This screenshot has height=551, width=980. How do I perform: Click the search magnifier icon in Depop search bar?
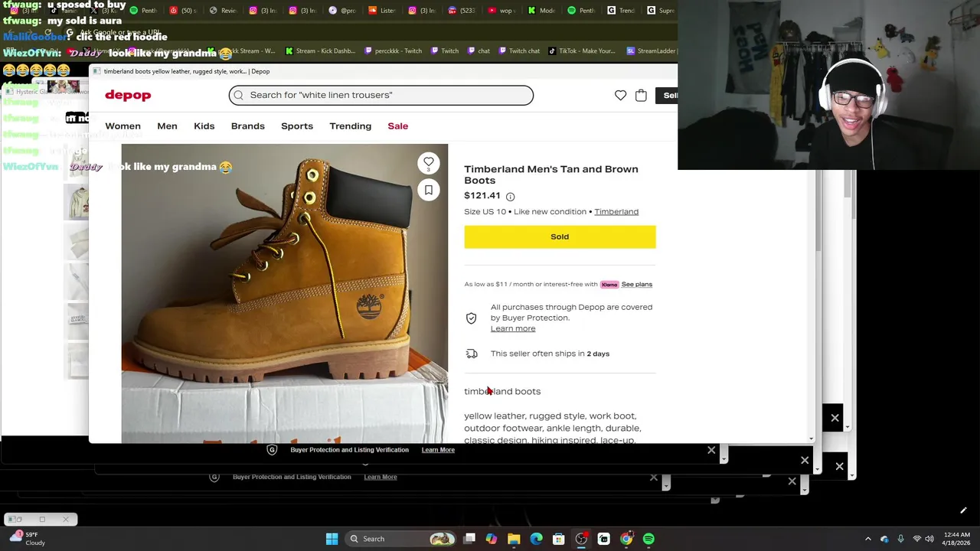[239, 95]
